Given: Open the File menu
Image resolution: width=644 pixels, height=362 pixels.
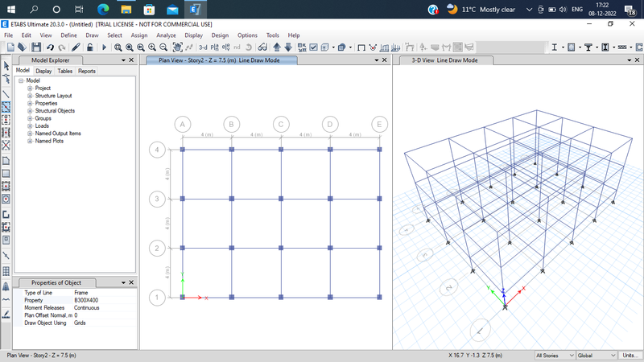Looking at the screenshot, I should point(8,35).
